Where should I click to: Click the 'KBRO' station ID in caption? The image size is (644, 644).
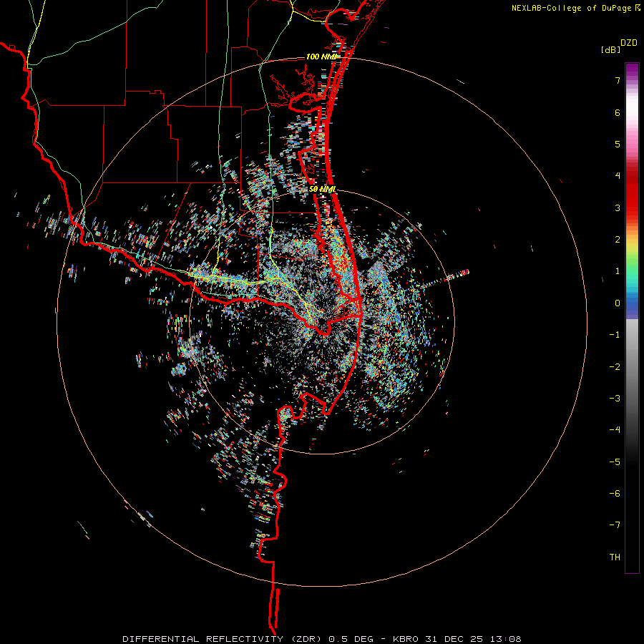[406, 639]
